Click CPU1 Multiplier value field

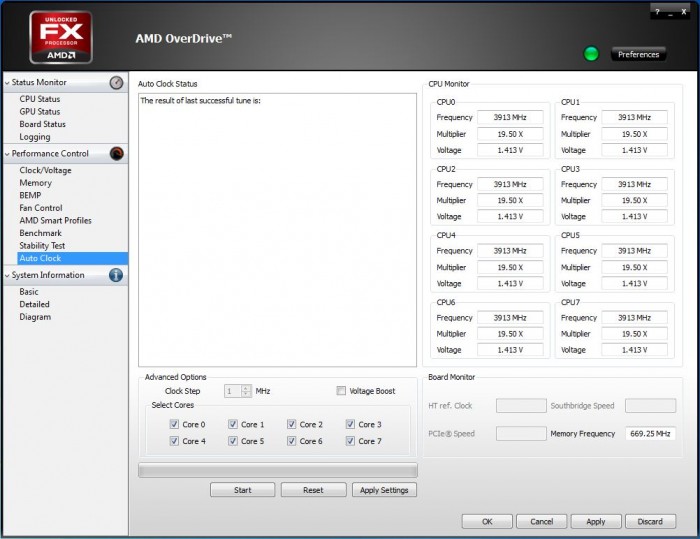[634, 134]
